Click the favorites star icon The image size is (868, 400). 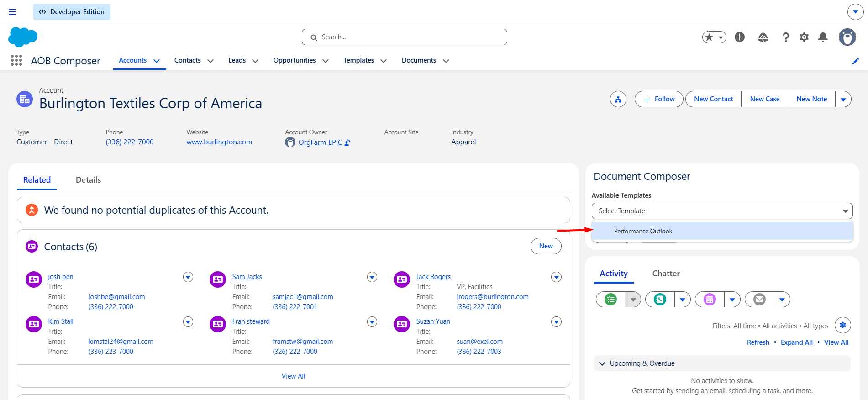pyautogui.click(x=709, y=37)
